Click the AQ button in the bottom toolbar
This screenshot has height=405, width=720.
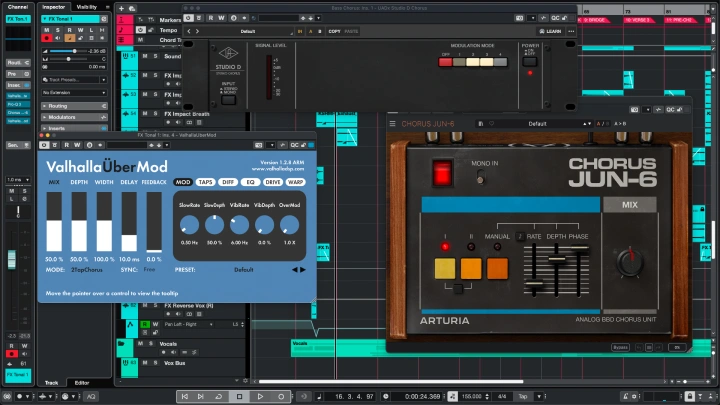[x=91, y=396]
